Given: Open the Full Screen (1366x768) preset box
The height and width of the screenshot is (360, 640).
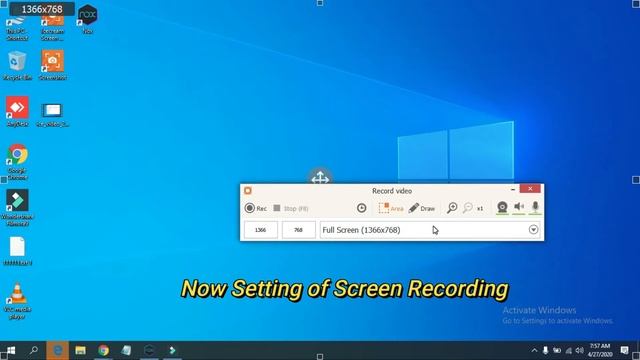Looking at the screenshot, I should [x=430, y=230].
